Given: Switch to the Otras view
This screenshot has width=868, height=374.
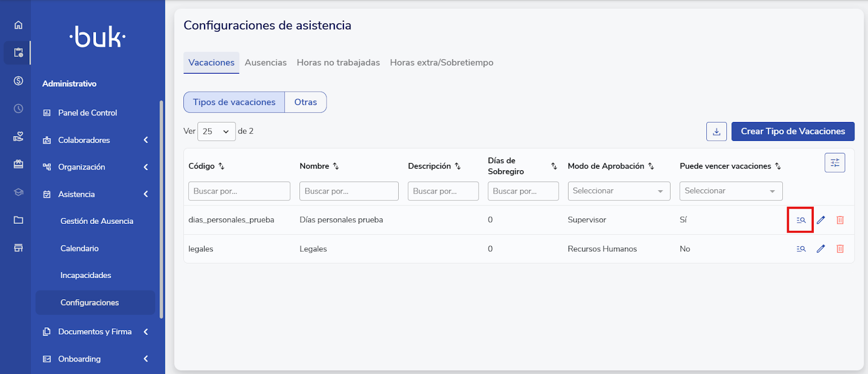Looking at the screenshot, I should coord(305,102).
